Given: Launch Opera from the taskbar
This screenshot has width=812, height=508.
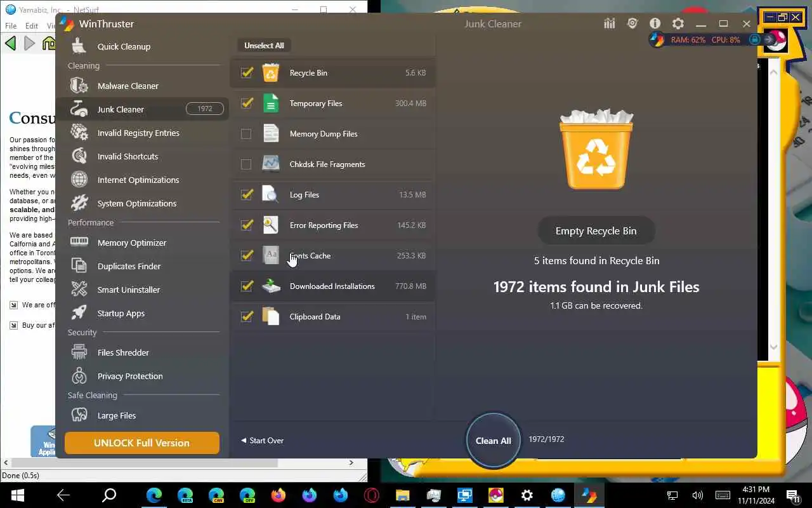Looking at the screenshot, I should point(372,495).
